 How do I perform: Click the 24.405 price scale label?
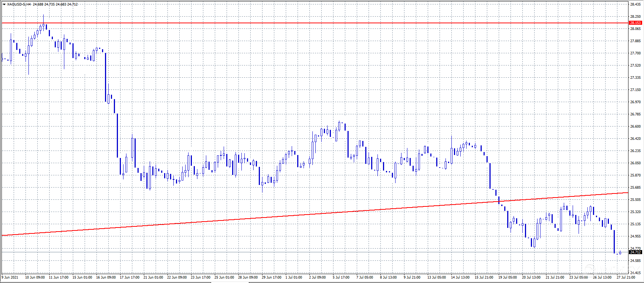pyautogui.click(x=635, y=273)
